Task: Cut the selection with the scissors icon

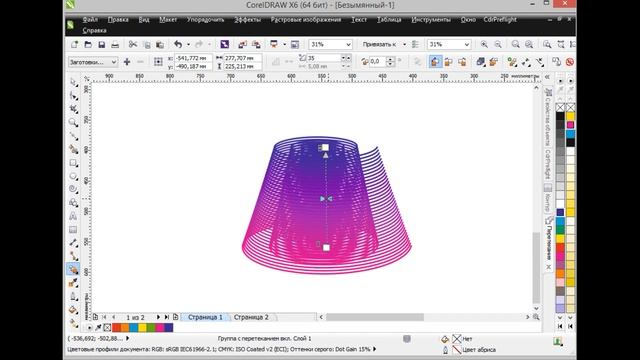Action: (133, 44)
